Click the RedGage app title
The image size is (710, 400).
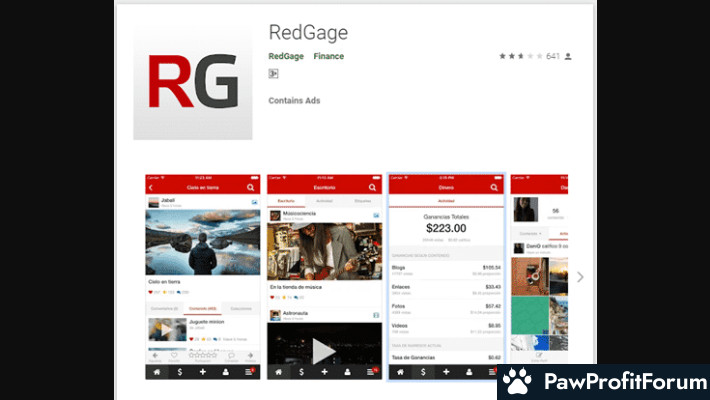point(308,33)
